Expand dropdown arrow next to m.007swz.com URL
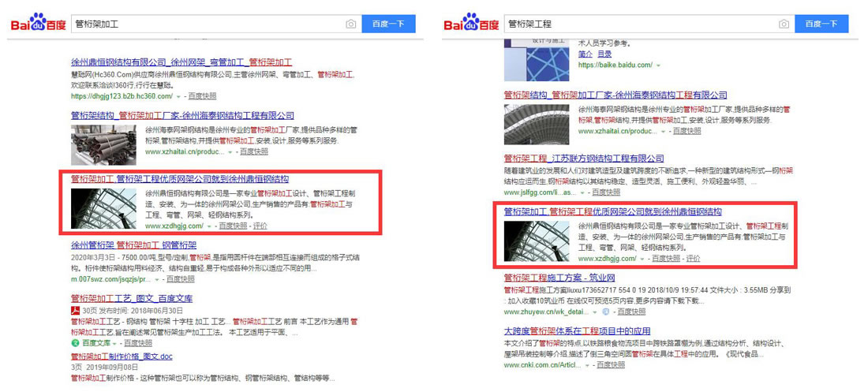The width and height of the screenshot is (868, 392). pos(157,279)
